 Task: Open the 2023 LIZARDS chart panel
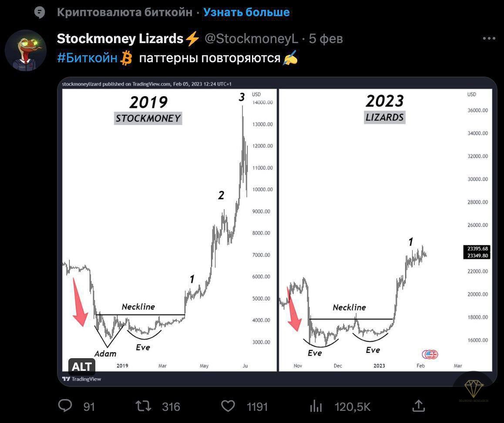click(x=385, y=230)
